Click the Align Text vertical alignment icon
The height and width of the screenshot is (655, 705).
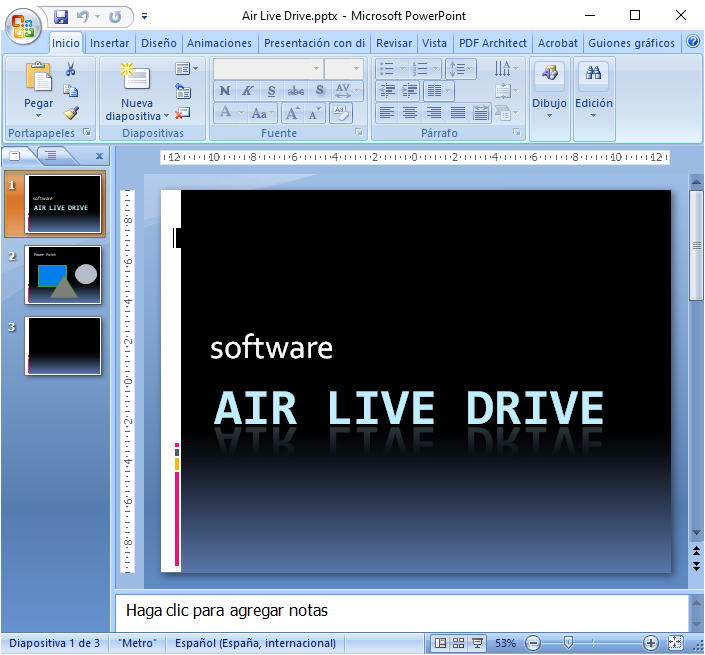(x=505, y=91)
